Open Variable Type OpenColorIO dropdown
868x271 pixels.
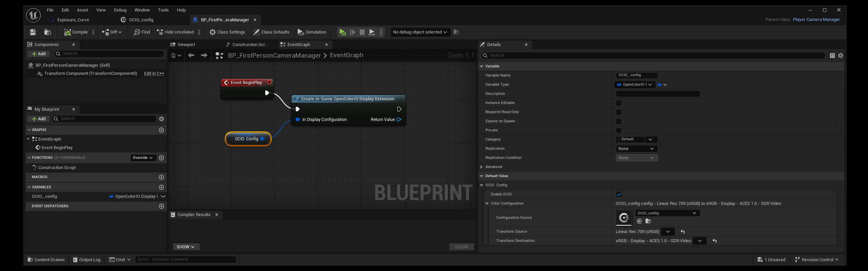(x=635, y=85)
